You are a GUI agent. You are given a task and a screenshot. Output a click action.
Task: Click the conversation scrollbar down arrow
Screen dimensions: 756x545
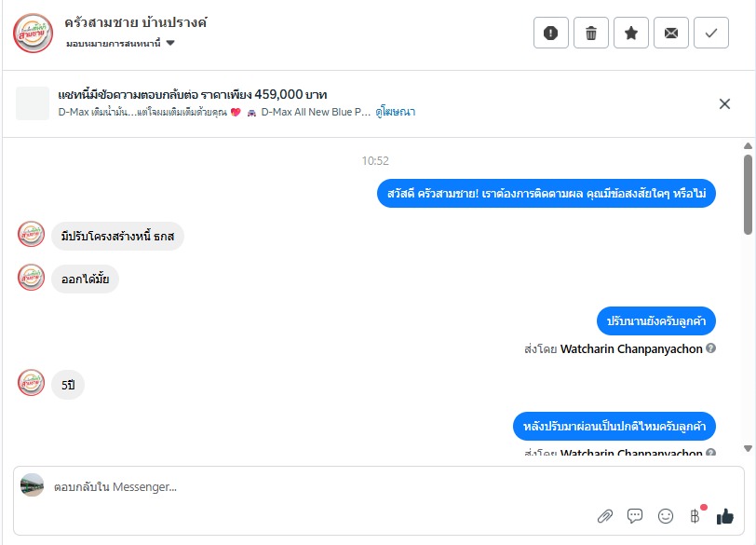[748, 448]
